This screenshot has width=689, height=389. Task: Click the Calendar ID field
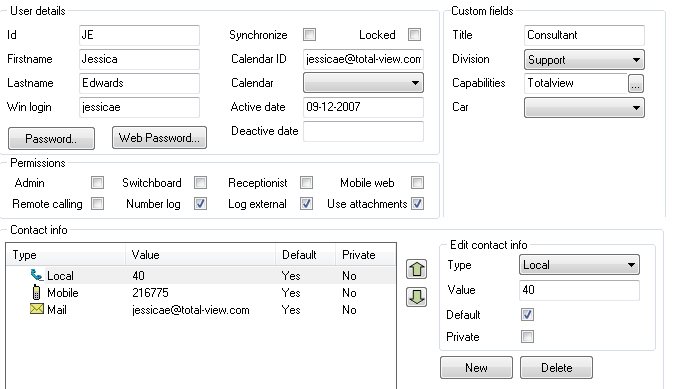click(x=363, y=59)
